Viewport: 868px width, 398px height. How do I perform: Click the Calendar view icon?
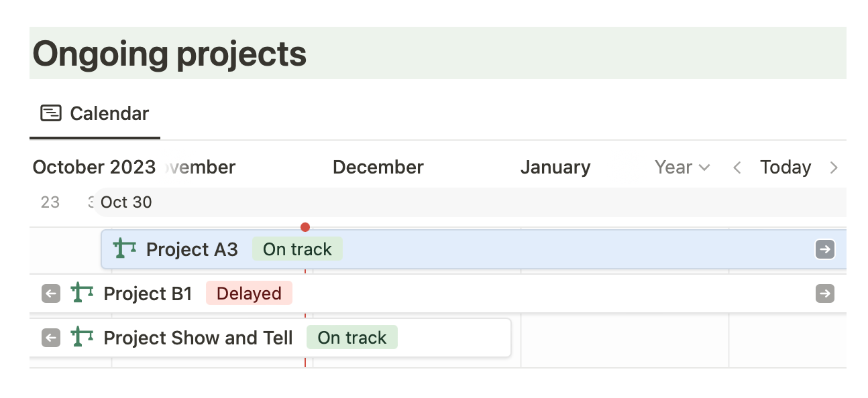pos(51,113)
